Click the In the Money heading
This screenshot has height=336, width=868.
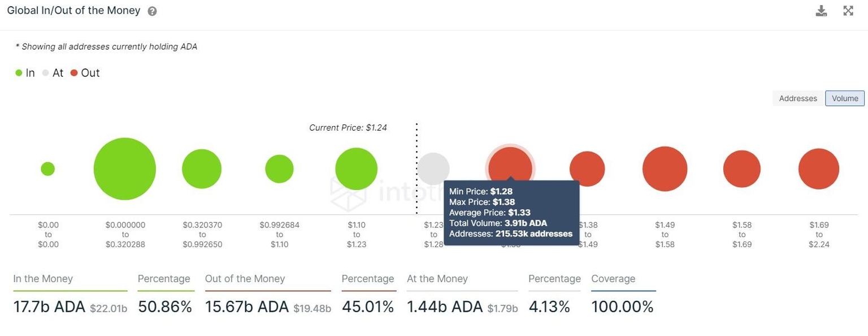[x=43, y=279]
